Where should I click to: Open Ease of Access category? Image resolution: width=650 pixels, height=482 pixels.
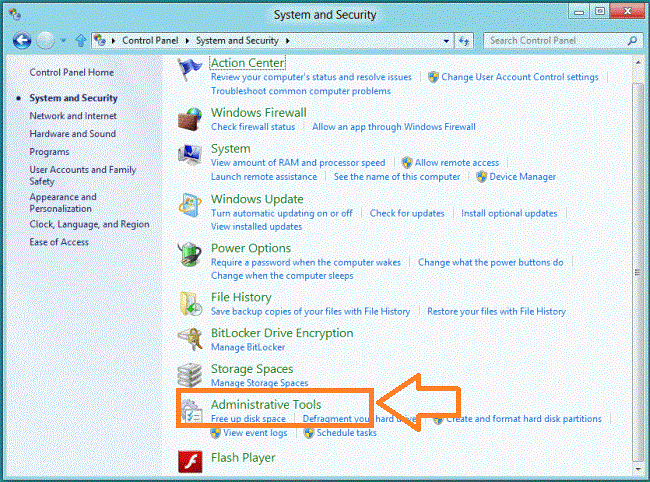59,242
